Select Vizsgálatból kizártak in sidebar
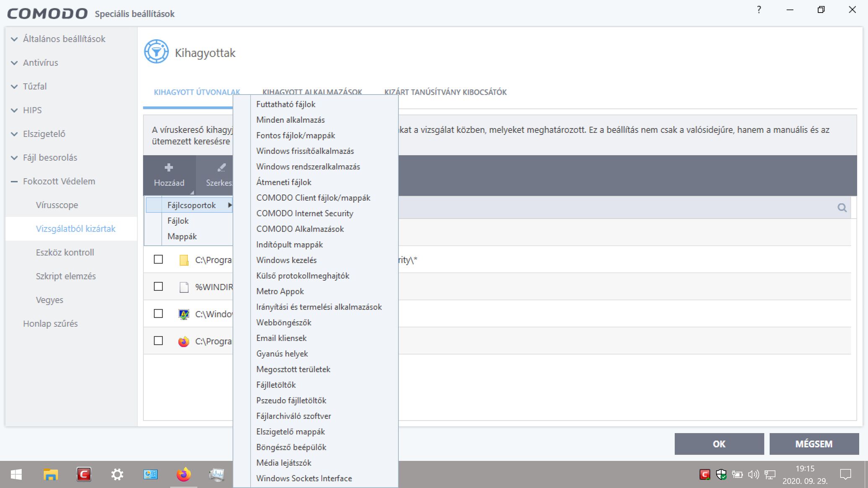868x488 pixels. [75, 229]
